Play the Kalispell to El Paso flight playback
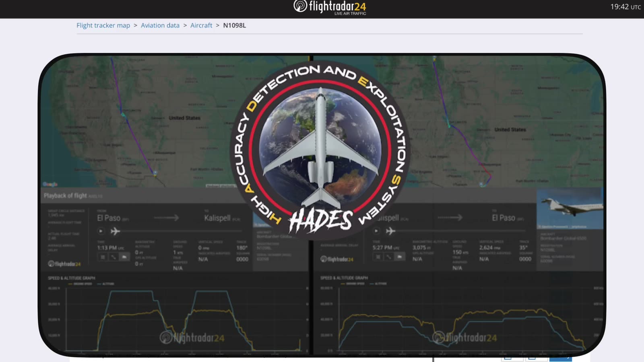Screen dimensions: 644x362 376,231
